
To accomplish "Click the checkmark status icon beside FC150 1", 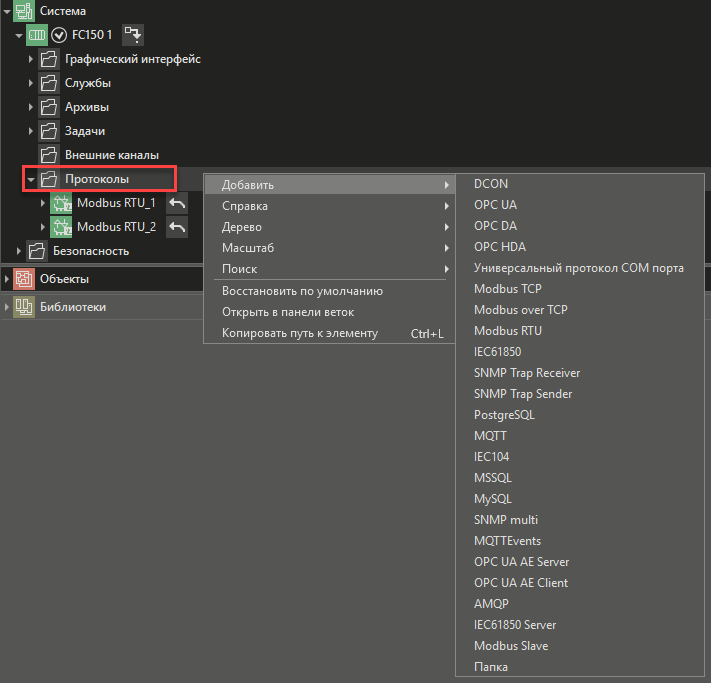I will point(59,35).
